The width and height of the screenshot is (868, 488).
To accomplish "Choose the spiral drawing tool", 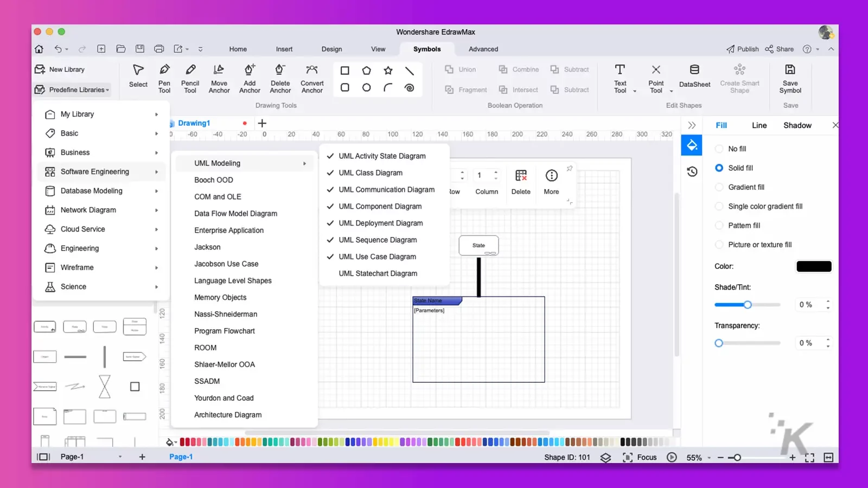I will [410, 87].
